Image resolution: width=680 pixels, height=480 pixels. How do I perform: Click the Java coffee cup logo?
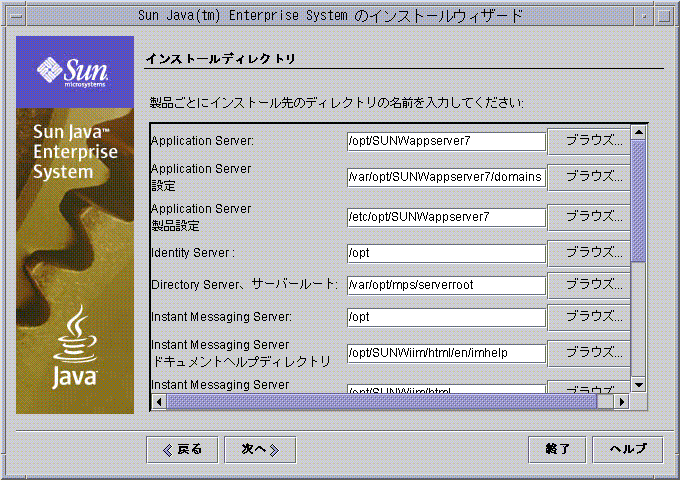pyautogui.click(x=75, y=346)
